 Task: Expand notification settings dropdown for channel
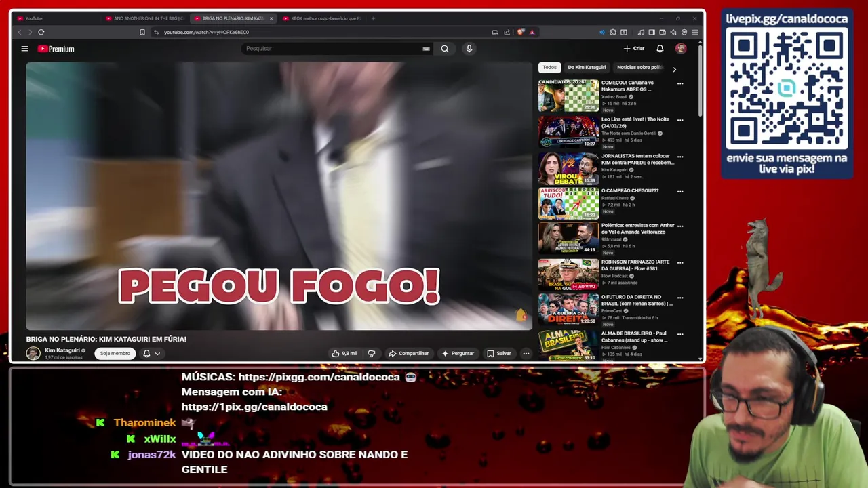click(157, 353)
